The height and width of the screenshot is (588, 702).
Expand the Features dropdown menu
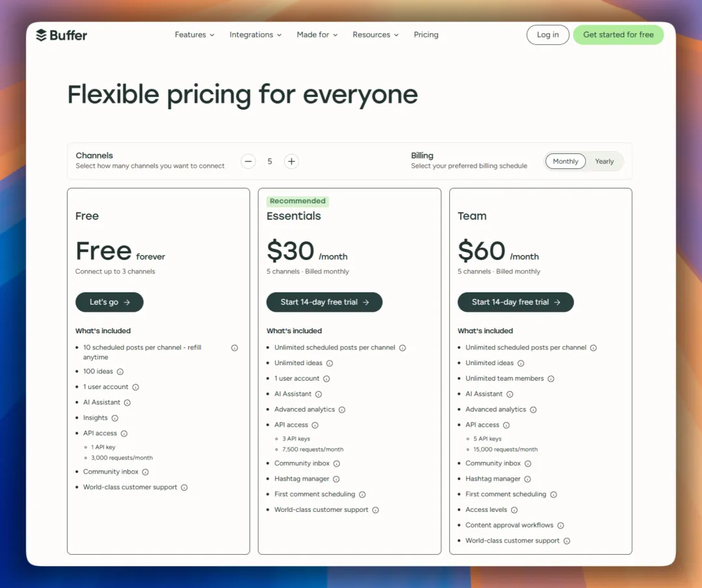195,35
